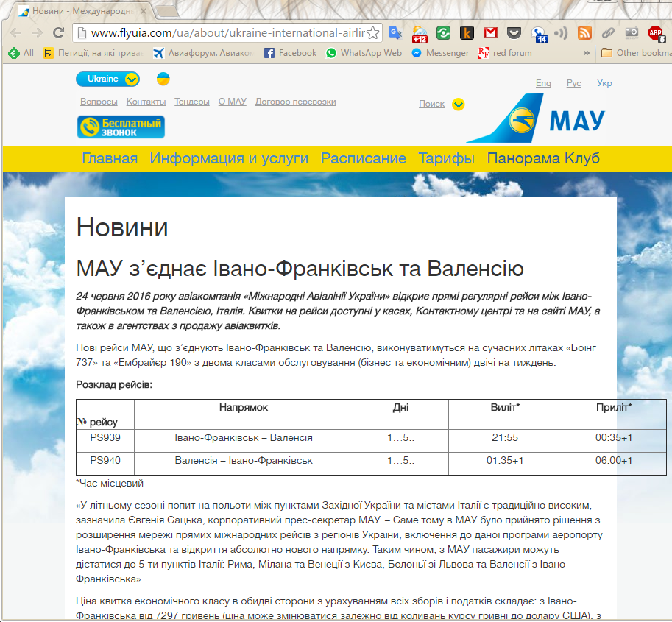This screenshot has height=622, width=672.
Task: Bookmark this page with the star icon
Action: (373, 33)
